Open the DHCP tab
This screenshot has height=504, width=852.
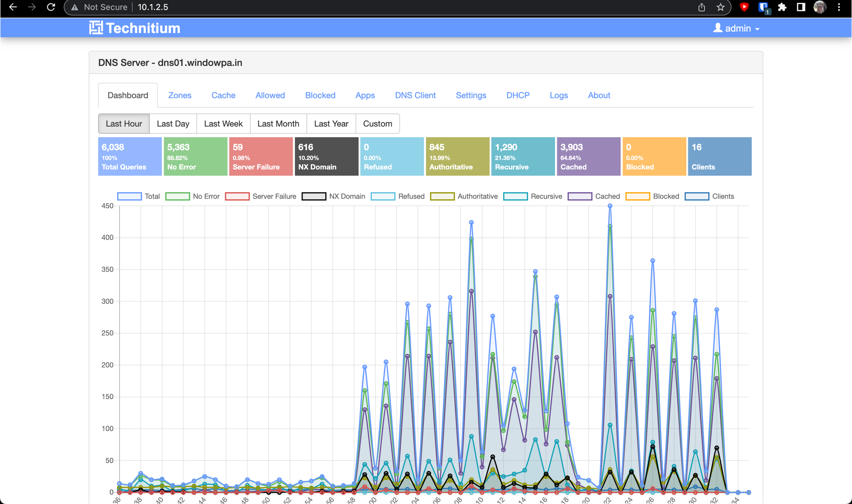518,95
